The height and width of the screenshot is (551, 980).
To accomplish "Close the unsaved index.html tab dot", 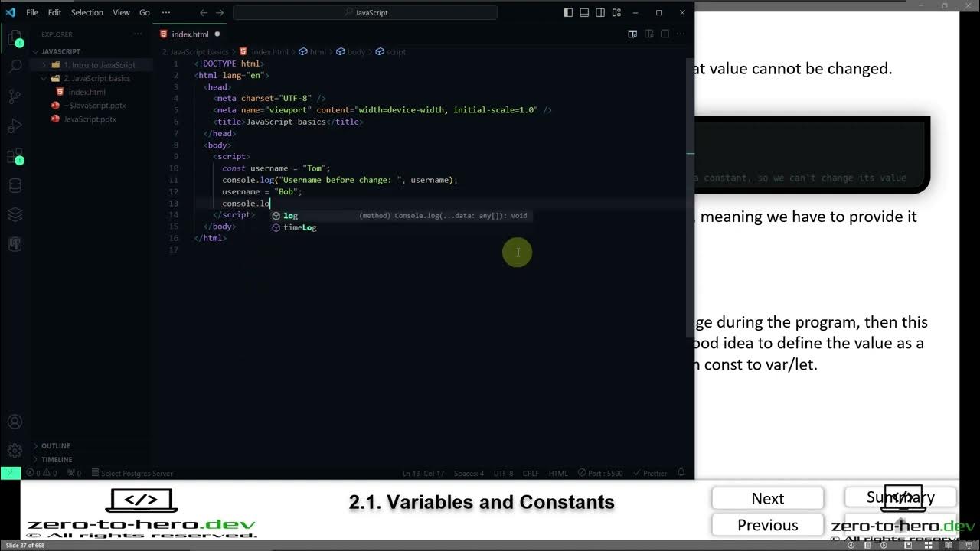I will (x=217, y=34).
